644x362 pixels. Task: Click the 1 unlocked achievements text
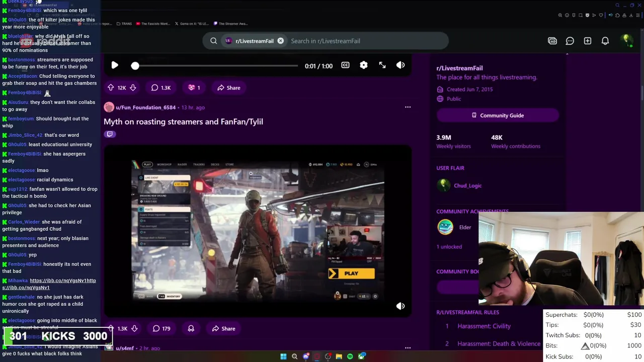449,246
